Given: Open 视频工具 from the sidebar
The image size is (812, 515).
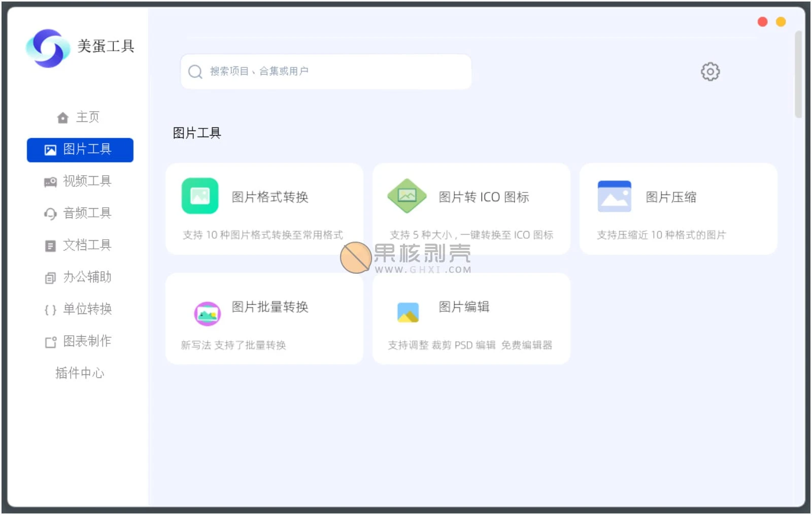Looking at the screenshot, I should click(x=80, y=181).
